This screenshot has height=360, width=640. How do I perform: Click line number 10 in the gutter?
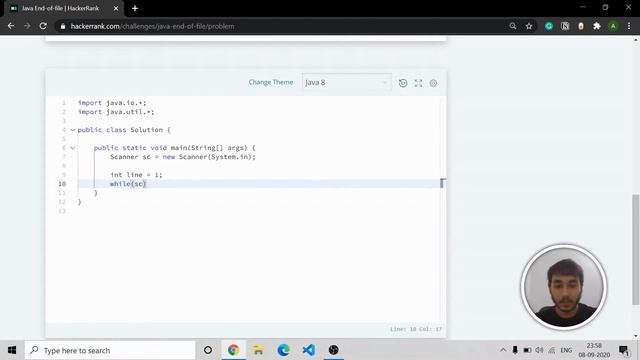tap(62, 184)
